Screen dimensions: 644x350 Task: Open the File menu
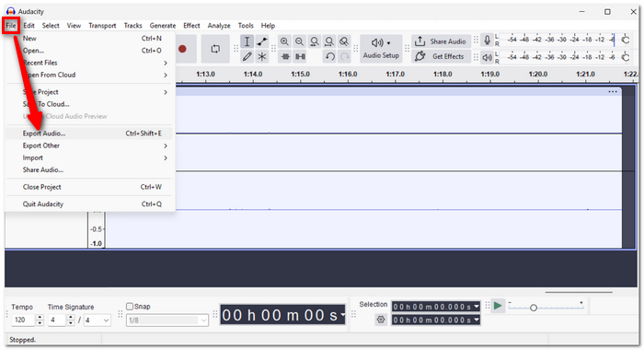pos(11,26)
